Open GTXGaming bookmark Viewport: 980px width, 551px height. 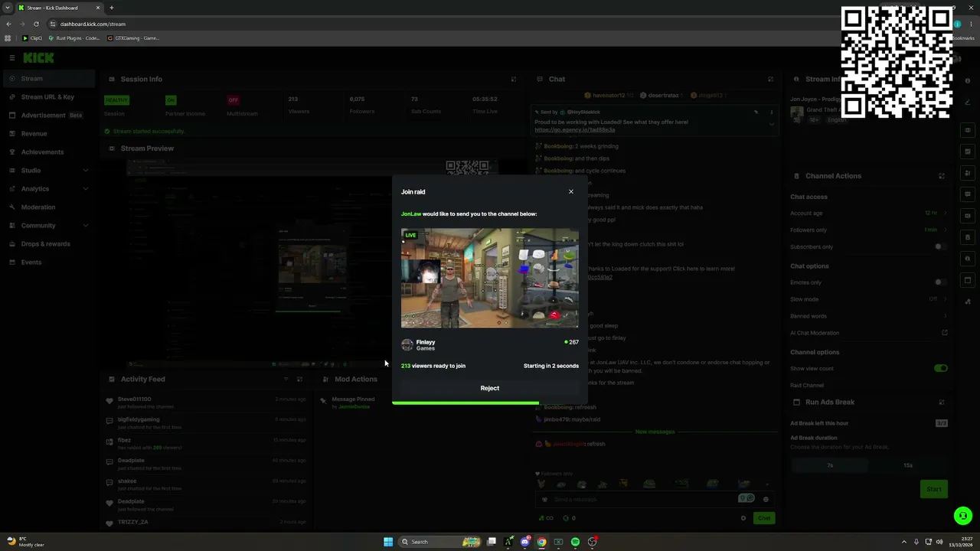[133, 37]
